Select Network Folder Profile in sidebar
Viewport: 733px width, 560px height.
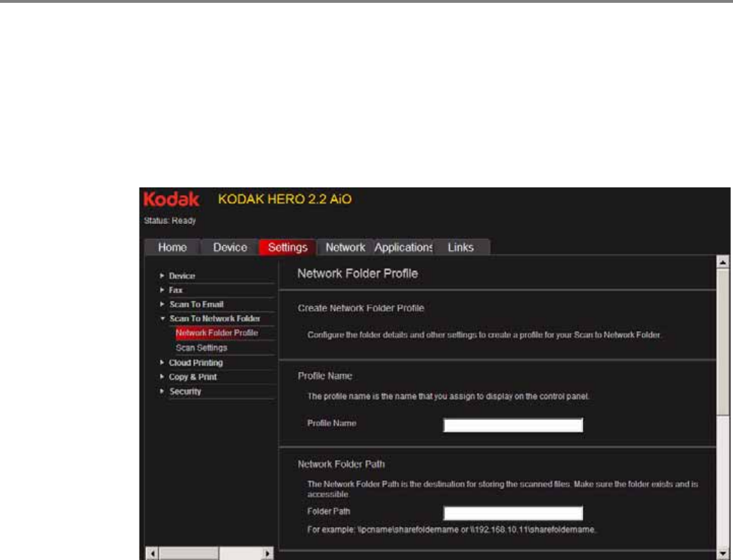pyautogui.click(x=217, y=333)
